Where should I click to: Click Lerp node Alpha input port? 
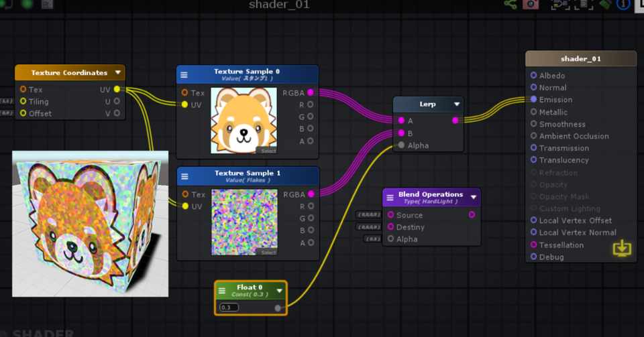[x=401, y=145]
